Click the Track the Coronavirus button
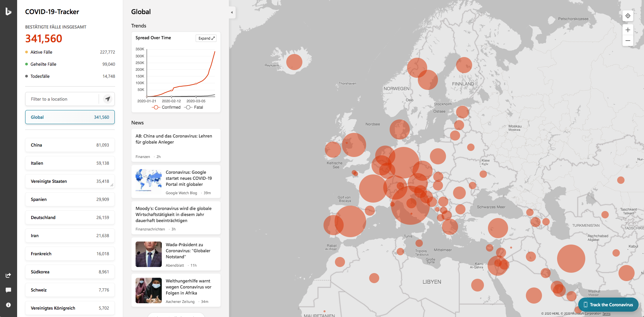Screen dimensions: 644x317 608,305
